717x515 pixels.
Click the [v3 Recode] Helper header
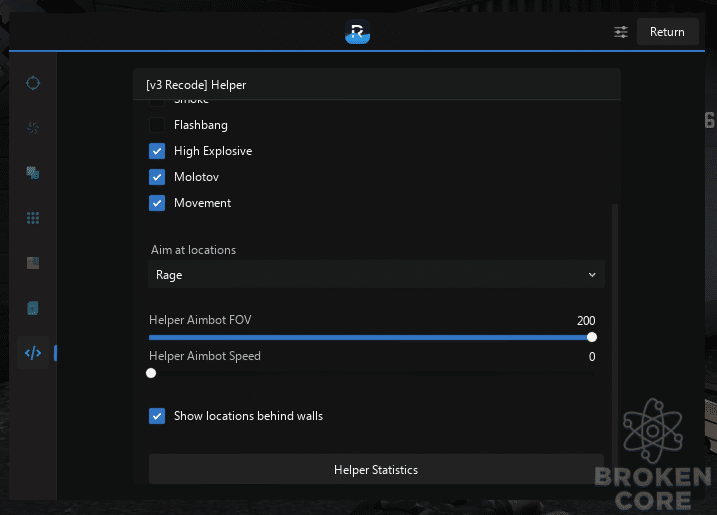click(377, 85)
